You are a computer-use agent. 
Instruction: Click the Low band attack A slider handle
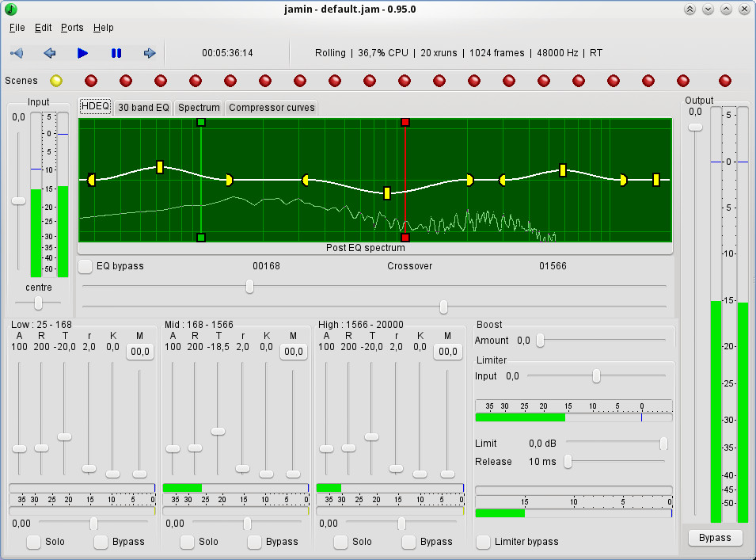pos(19,448)
